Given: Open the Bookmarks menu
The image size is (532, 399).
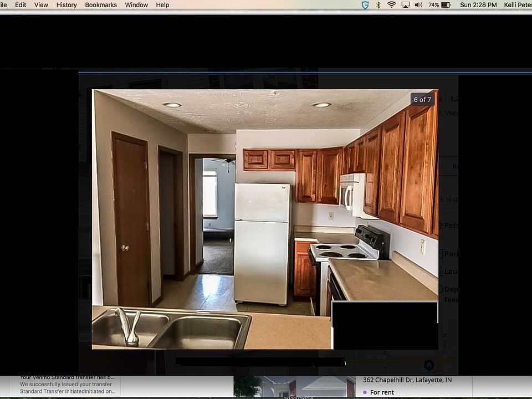Looking at the screenshot, I should pos(101,5).
